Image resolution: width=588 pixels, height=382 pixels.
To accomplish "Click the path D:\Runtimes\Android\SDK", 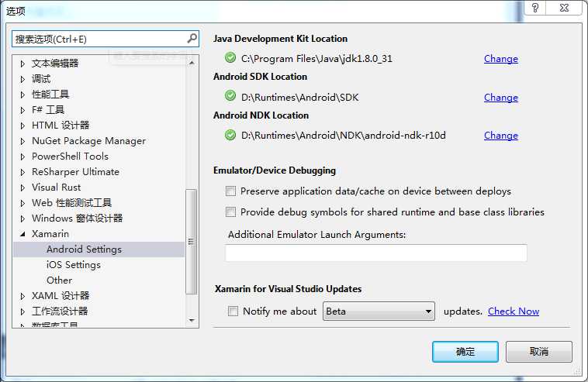I will click(x=300, y=98).
